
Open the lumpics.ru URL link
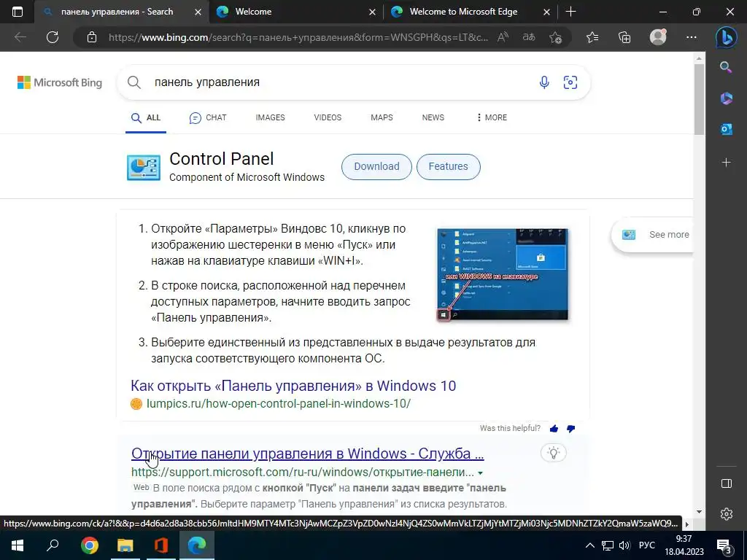coord(278,404)
